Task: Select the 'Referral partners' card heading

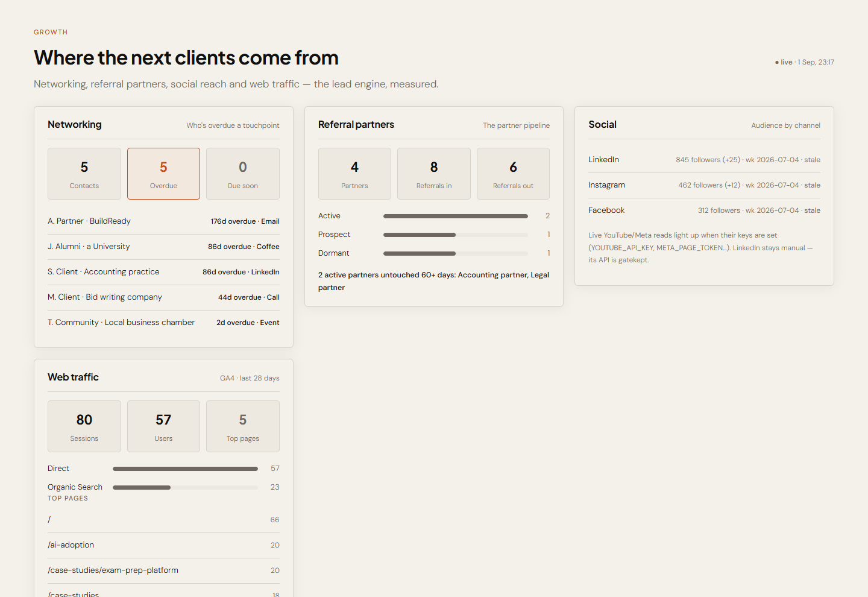Action: pyautogui.click(x=356, y=124)
